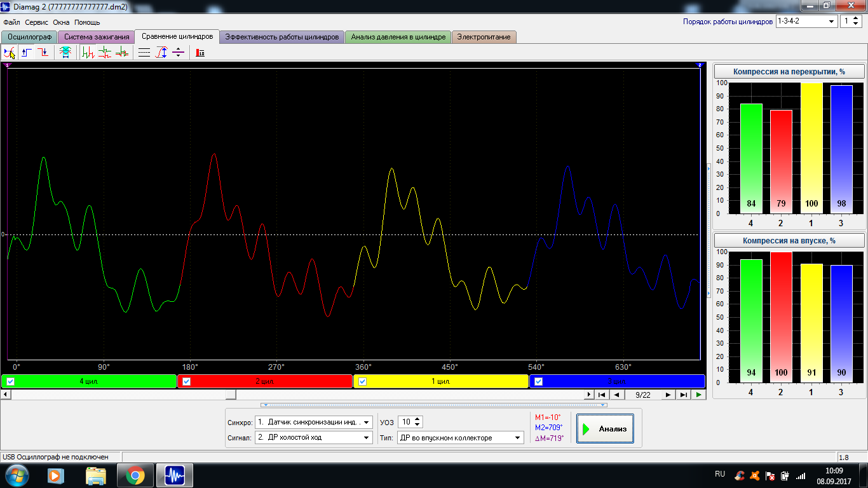This screenshot has height=488, width=868.
Task: Open the Помощь menu
Action: [87, 22]
